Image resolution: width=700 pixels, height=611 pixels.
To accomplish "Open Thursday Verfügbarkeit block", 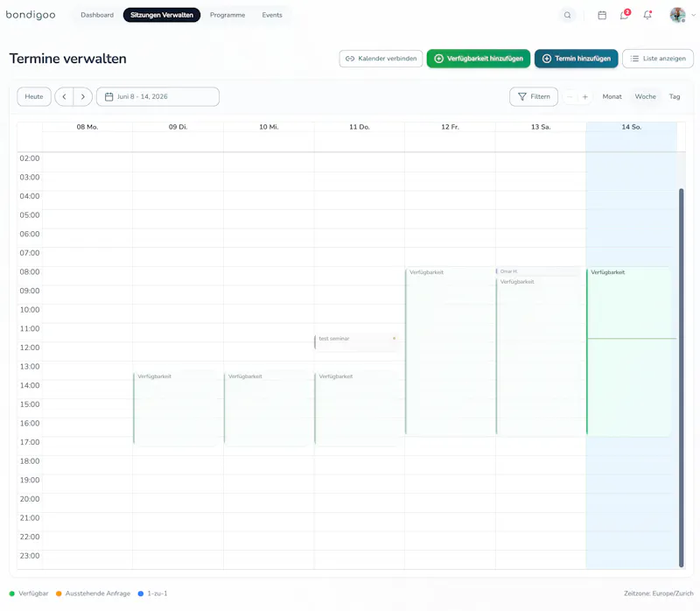I will tap(358, 408).
